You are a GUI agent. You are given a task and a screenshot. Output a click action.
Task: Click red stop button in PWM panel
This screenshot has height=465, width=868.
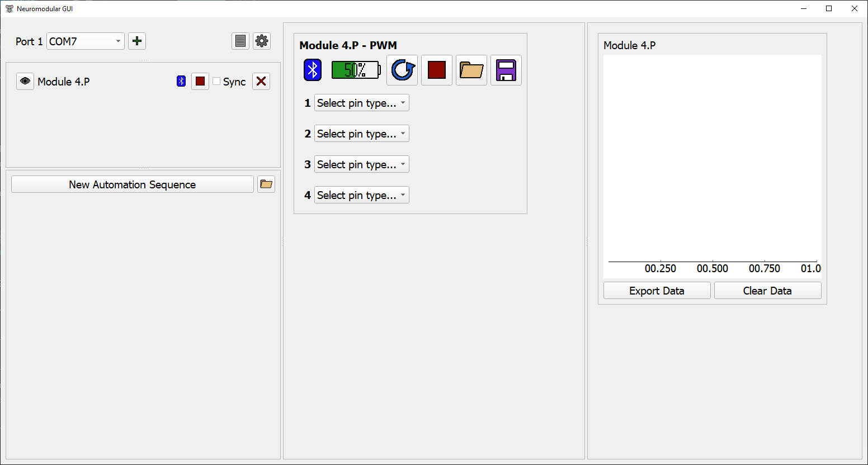click(x=437, y=70)
